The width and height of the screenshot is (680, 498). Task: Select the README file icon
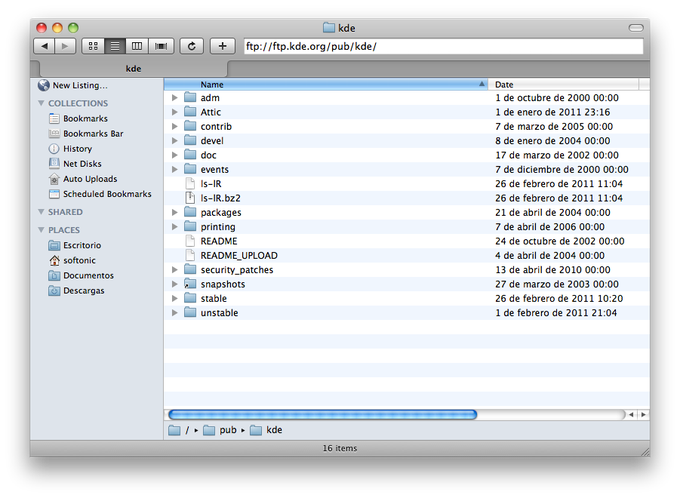point(190,241)
